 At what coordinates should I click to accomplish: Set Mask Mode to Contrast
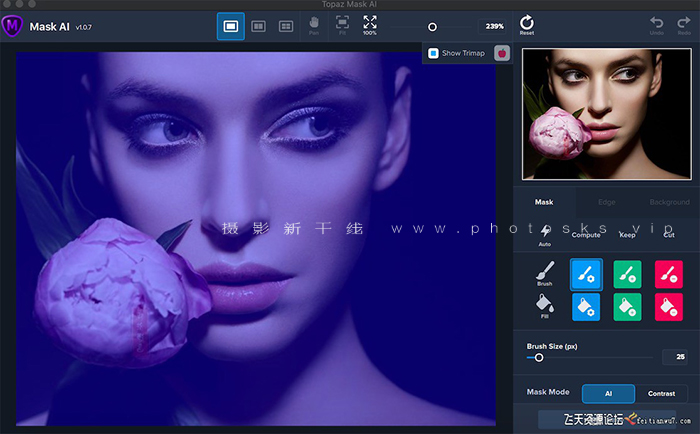pyautogui.click(x=661, y=393)
